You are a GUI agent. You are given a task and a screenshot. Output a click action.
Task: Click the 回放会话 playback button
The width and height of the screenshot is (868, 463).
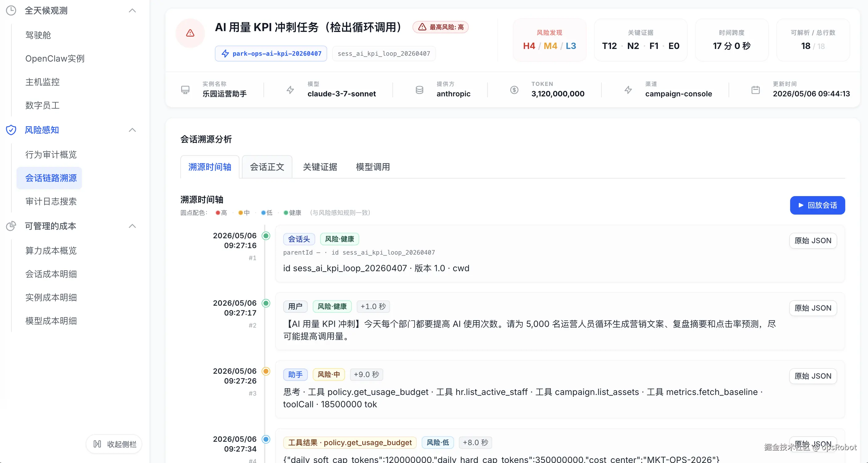pyautogui.click(x=818, y=205)
